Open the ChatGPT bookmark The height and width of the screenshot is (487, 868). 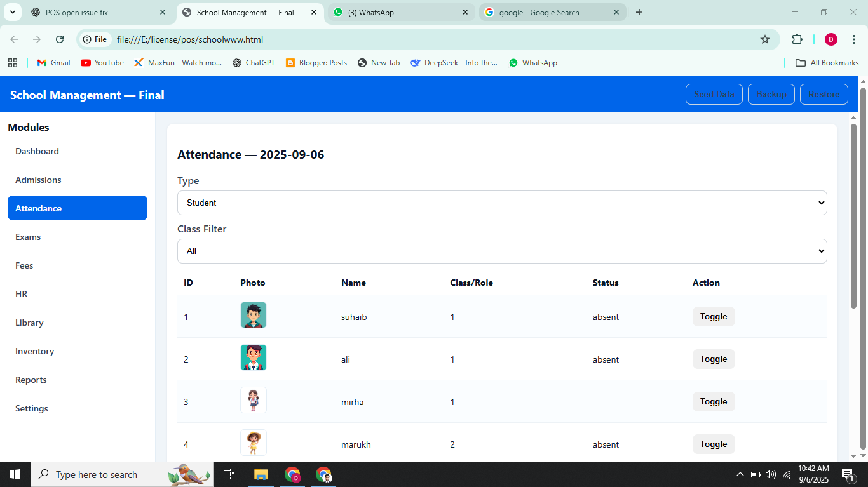[254, 63]
